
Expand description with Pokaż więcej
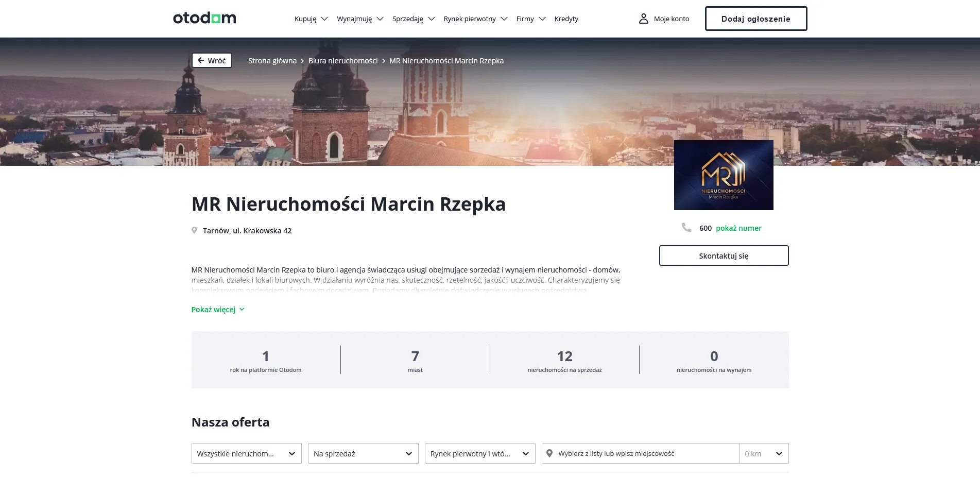pos(218,310)
